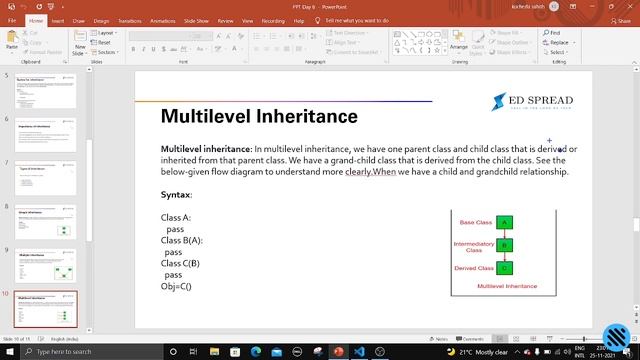
Task: Open Task View on the taskbar
Action: coord(193,351)
